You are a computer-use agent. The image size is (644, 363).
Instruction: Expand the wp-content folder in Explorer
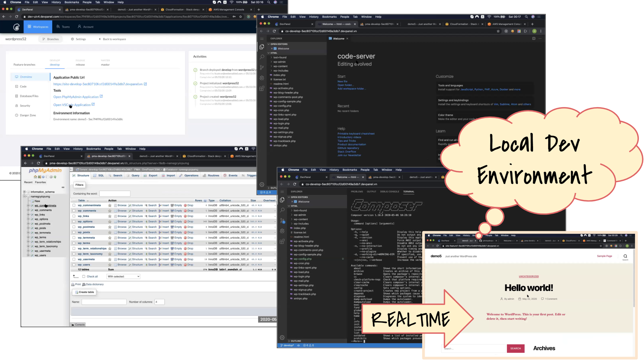coord(280,66)
